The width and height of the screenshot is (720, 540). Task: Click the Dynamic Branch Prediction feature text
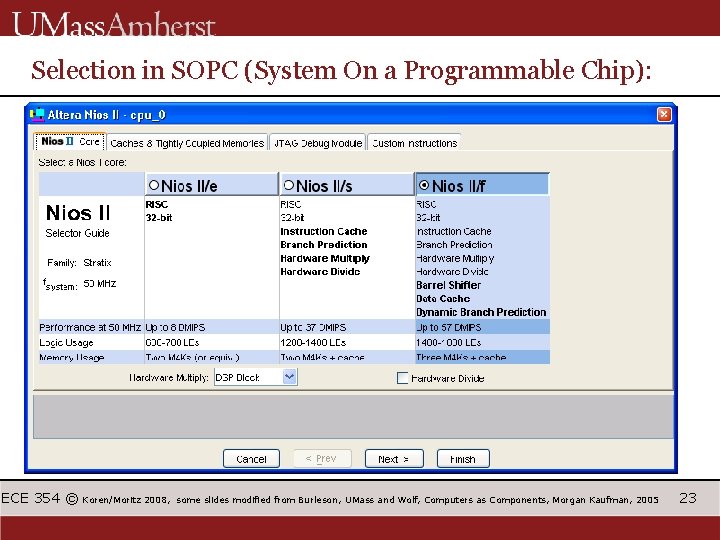(x=481, y=312)
